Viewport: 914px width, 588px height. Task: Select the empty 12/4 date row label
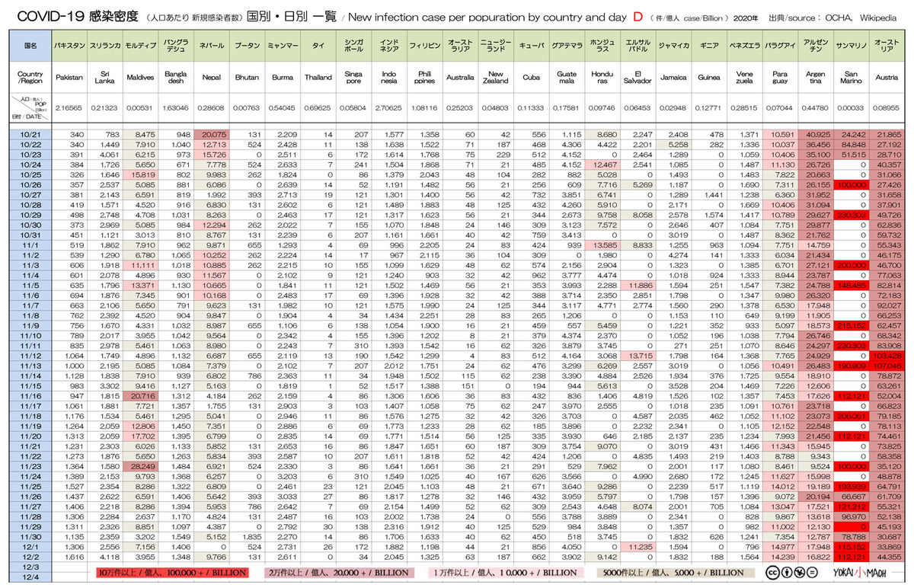click(x=30, y=577)
